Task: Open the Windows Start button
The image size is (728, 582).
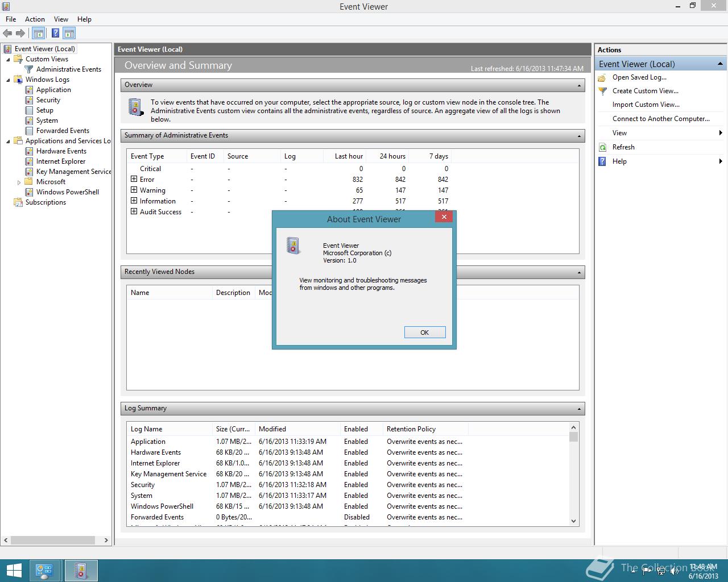Action: (x=13, y=571)
